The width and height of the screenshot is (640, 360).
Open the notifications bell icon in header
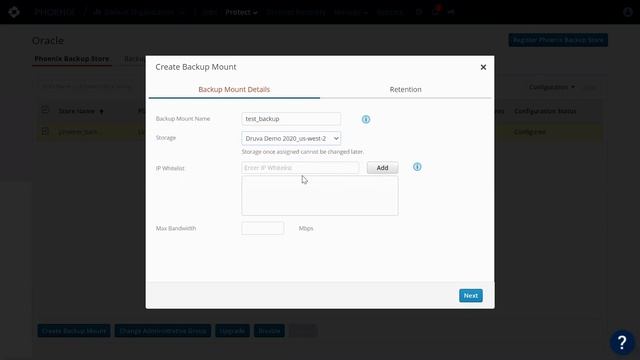coord(436,12)
